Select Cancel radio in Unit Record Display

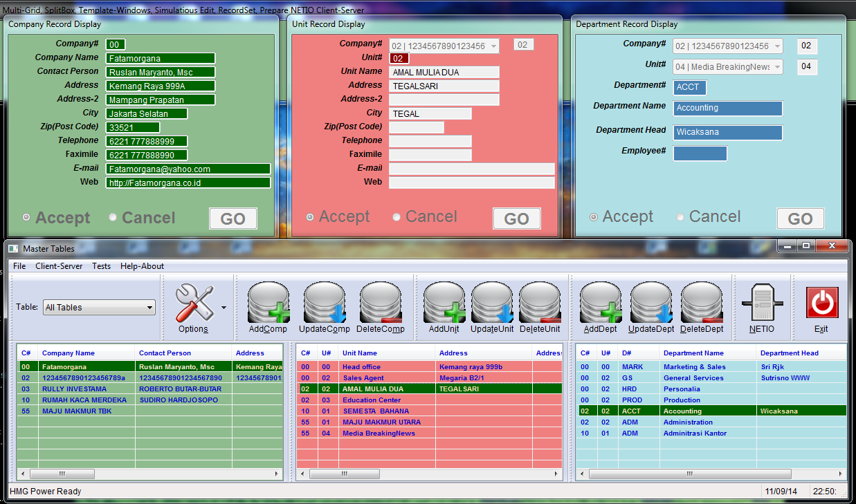(397, 217)
